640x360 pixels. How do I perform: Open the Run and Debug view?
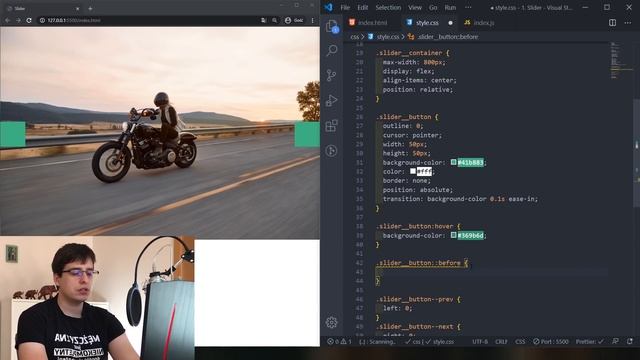click(331, 100)
